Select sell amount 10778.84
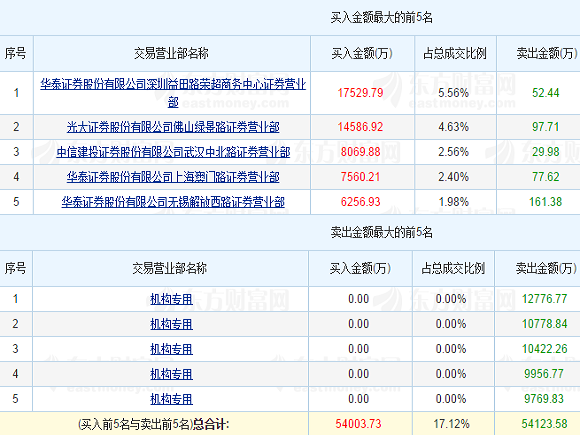580x435 pixels. 544,324
